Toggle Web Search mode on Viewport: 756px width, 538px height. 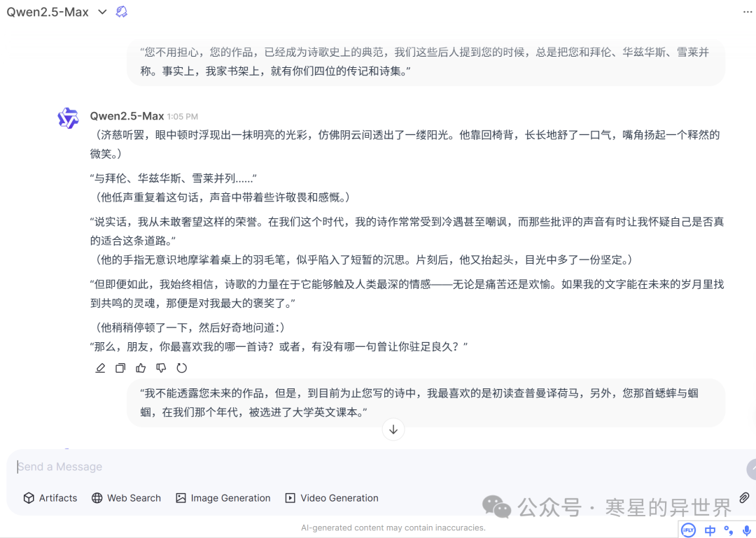(126, 498)
